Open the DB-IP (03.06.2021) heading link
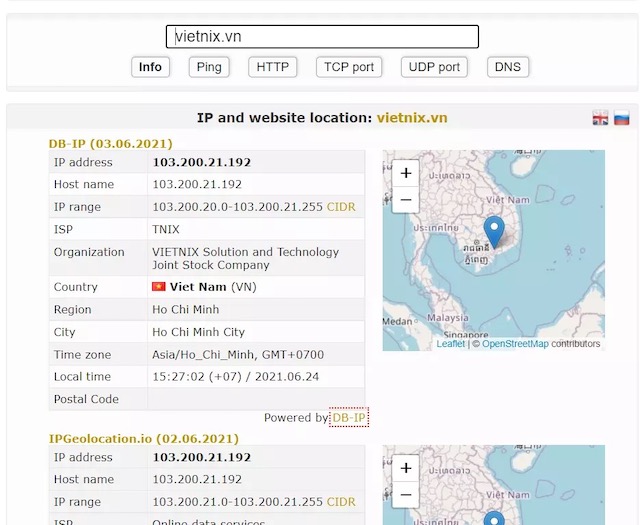The width and height of the screenshot is (640, 525). click(x=111, y=144)
